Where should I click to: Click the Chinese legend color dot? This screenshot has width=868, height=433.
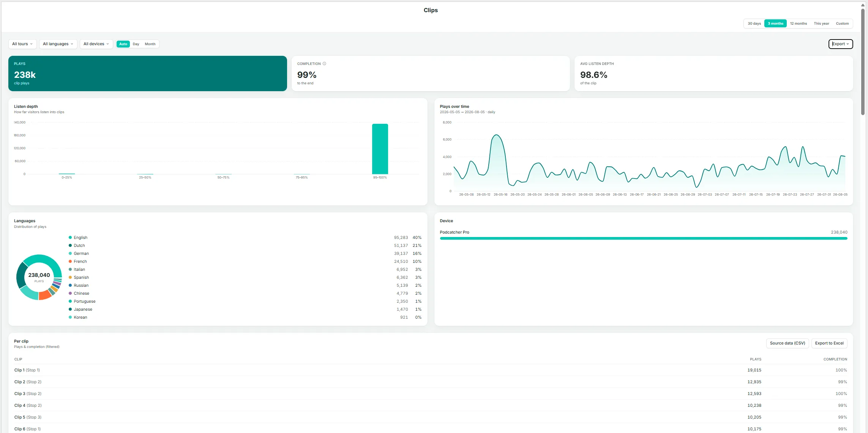click(x=70, y=294)
